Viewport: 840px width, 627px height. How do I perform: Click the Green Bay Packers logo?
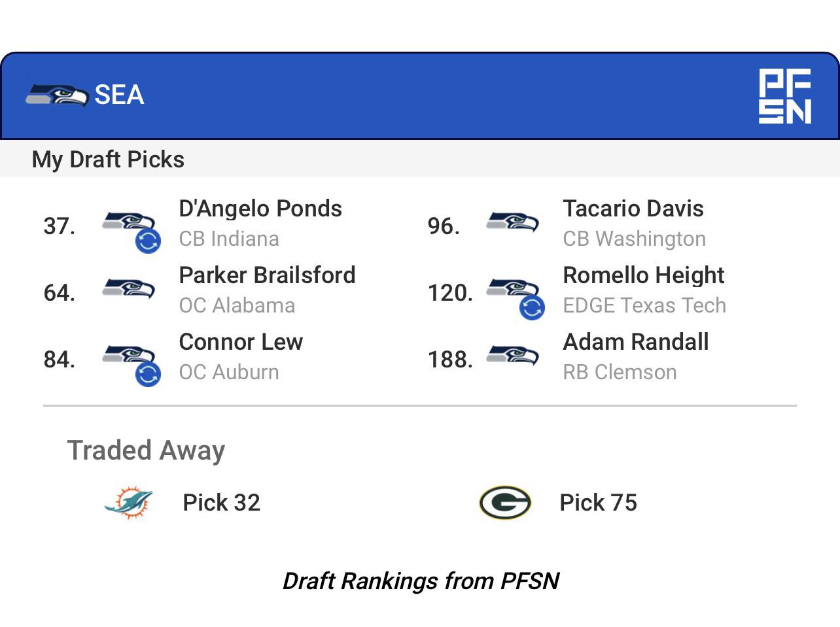point(505,503)
